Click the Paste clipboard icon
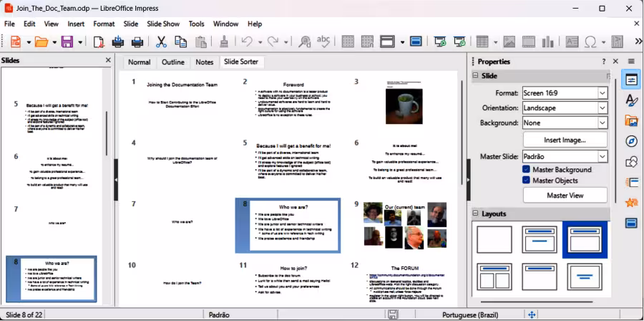Image resolution: width=644 pixels, height=321 pixels. pos(200,42)
